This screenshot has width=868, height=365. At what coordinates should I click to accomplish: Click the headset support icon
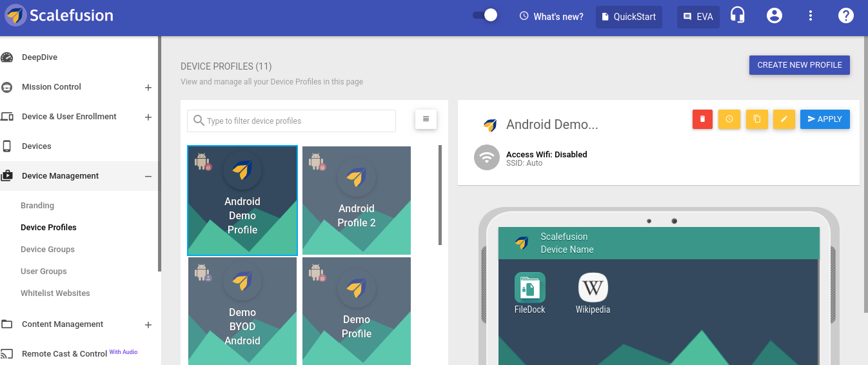[x=738, y=15]
